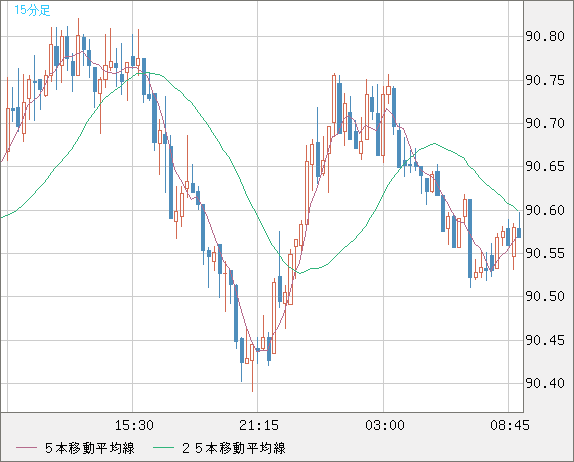This screenshot has height=462, width=574.
Task: Click the 90.45 price axis label
Action: [x=545, y=340]
